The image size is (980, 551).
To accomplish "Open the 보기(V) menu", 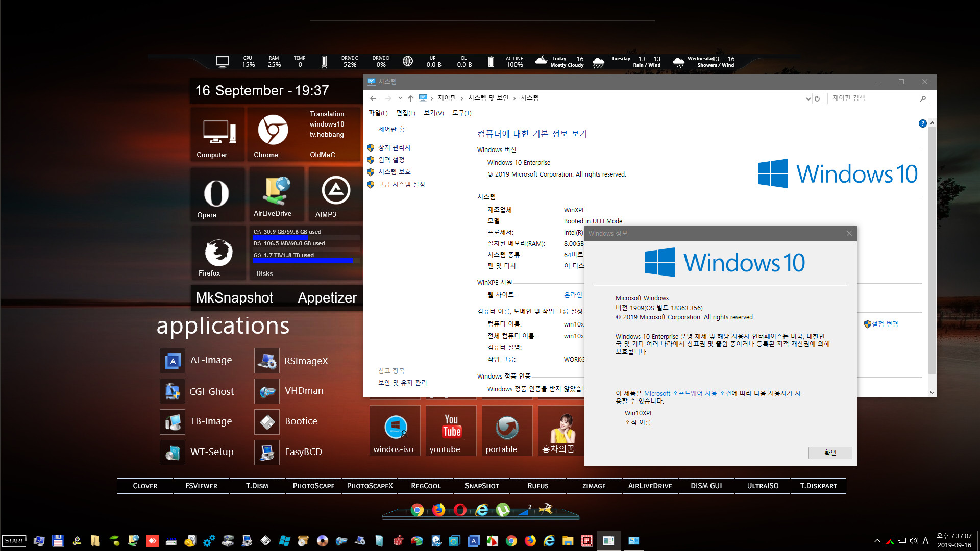I will pyautogui.click(x=434, y=113).
